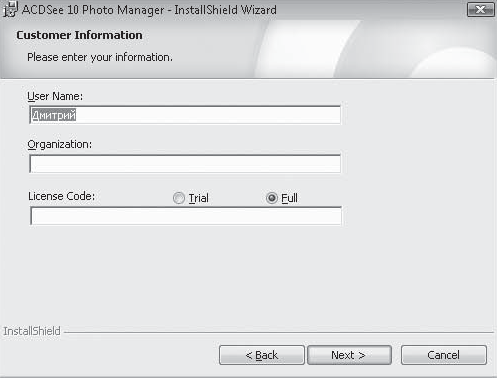Click the Full option label text
This screenshot has width=497, height=378.
click(x=289, y=198)
